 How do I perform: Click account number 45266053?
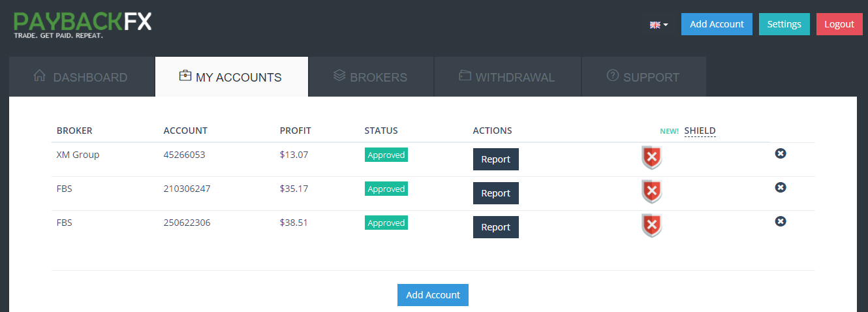(x=185, y=155)
